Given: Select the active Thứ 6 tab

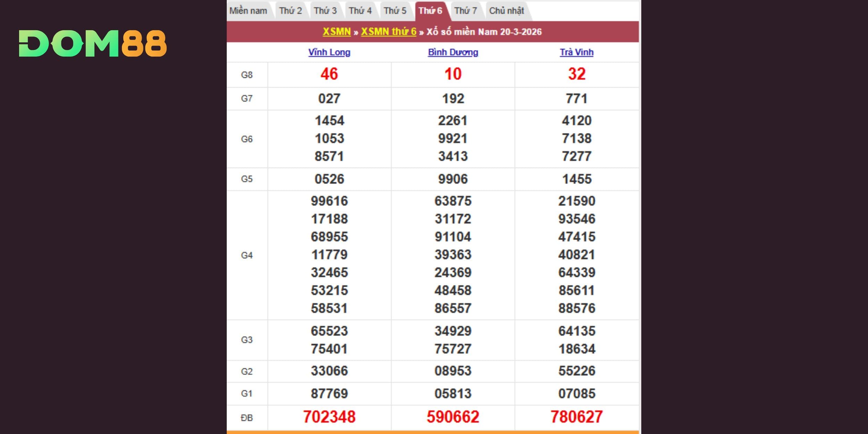Looking at the screenshot, I should [430, 11].
